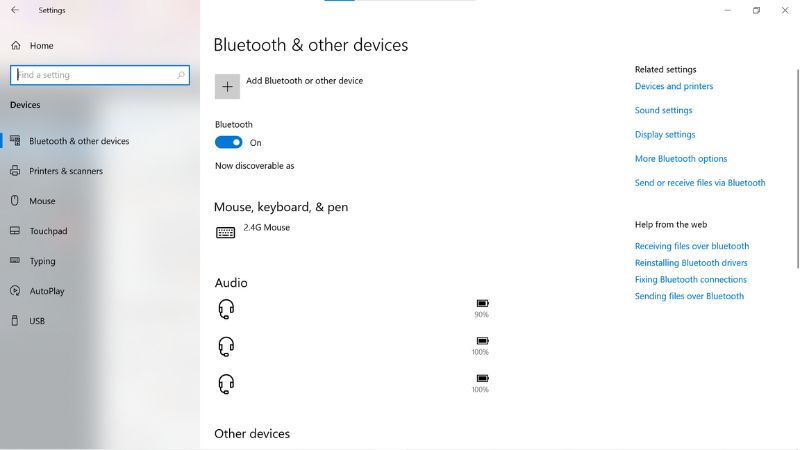Click the vertical scrollbar on right edge
Image resolution: width=800 pixels, height=450 pixels.
(797, 168)
